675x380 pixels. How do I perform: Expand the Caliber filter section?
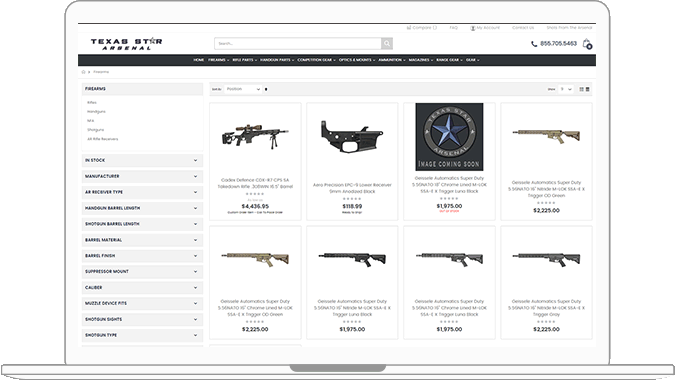[x=142, y=287]
